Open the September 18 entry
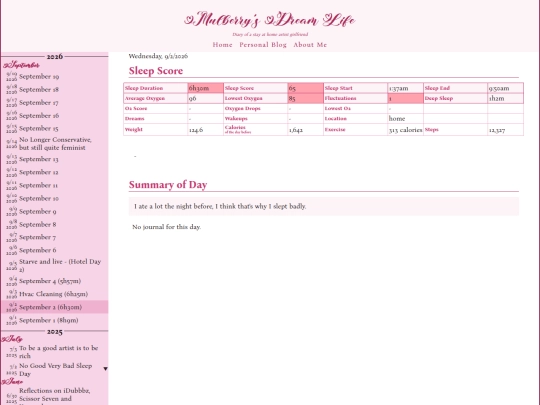Image resolution: width=540 pixels, height=405 pixels. 39,90
